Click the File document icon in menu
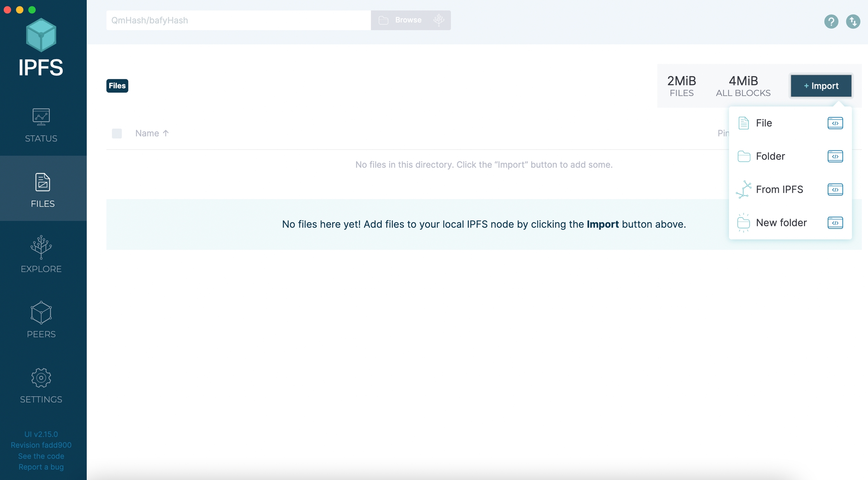This screenshot has height=480, width=868. click(743, 123)
